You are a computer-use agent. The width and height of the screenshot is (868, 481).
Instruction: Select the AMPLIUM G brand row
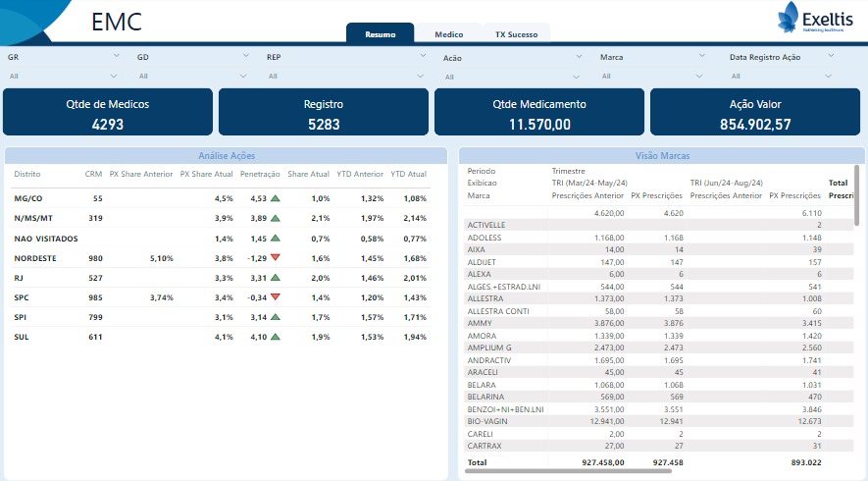pos(659,348)
